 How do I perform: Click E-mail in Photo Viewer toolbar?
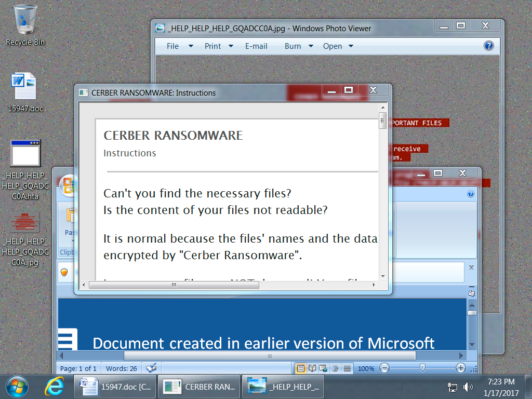pyautogui.click(x=256, y=46)
